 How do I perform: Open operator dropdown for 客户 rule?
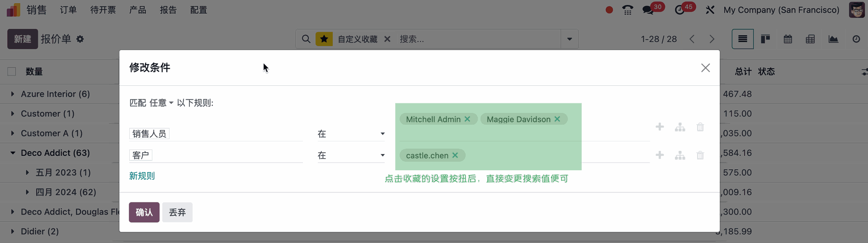[351, 155]
